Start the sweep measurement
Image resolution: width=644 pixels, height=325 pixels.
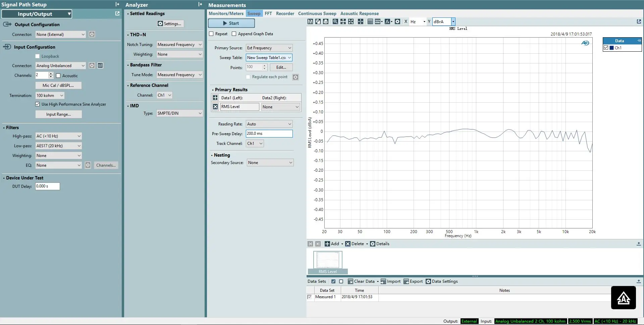point(231,23)
